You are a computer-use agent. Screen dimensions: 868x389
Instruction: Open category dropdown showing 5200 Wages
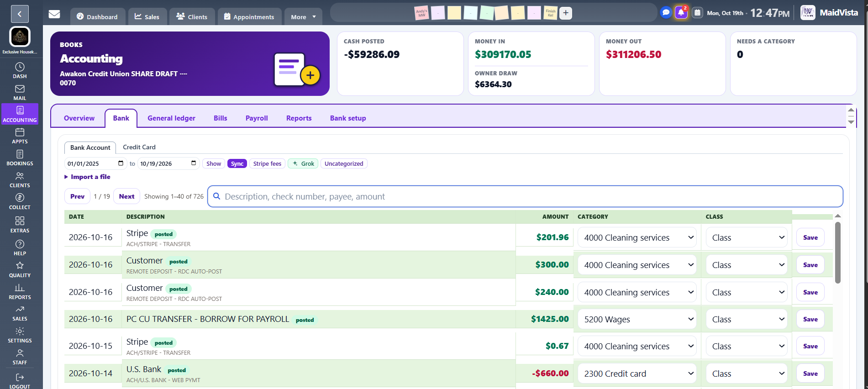tap(637, 319)
